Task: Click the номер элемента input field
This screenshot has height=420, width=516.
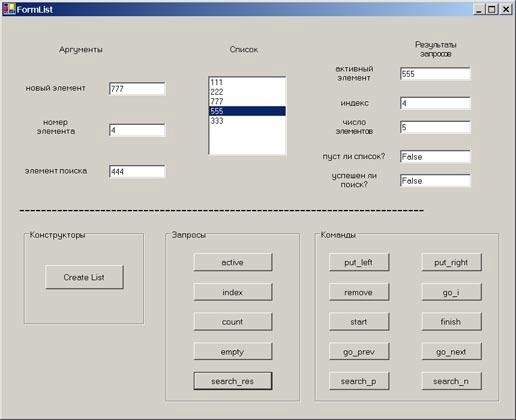Action: [x=137, y=130]
